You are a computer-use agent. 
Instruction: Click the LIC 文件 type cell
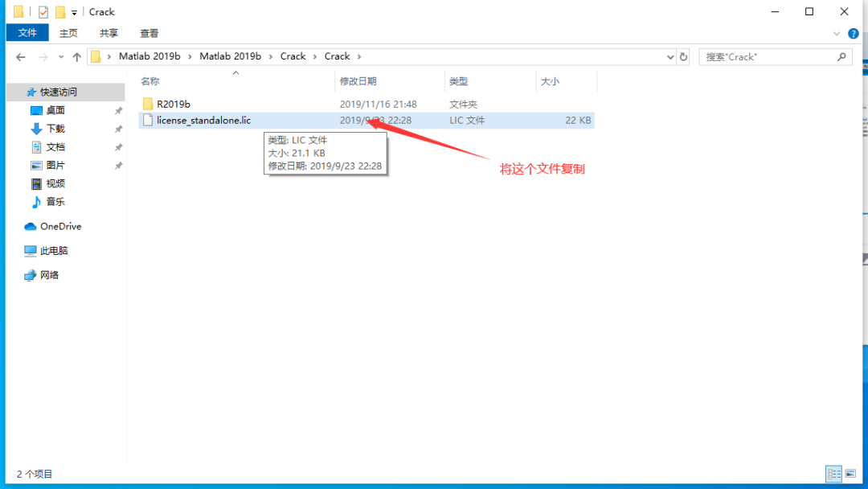point(467,120)
